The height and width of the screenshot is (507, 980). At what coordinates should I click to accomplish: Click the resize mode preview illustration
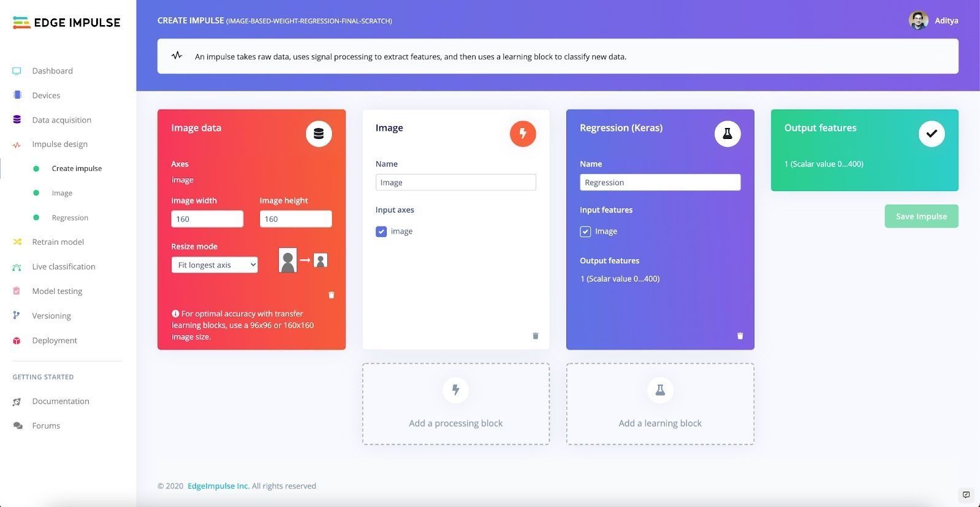[303, 260]
